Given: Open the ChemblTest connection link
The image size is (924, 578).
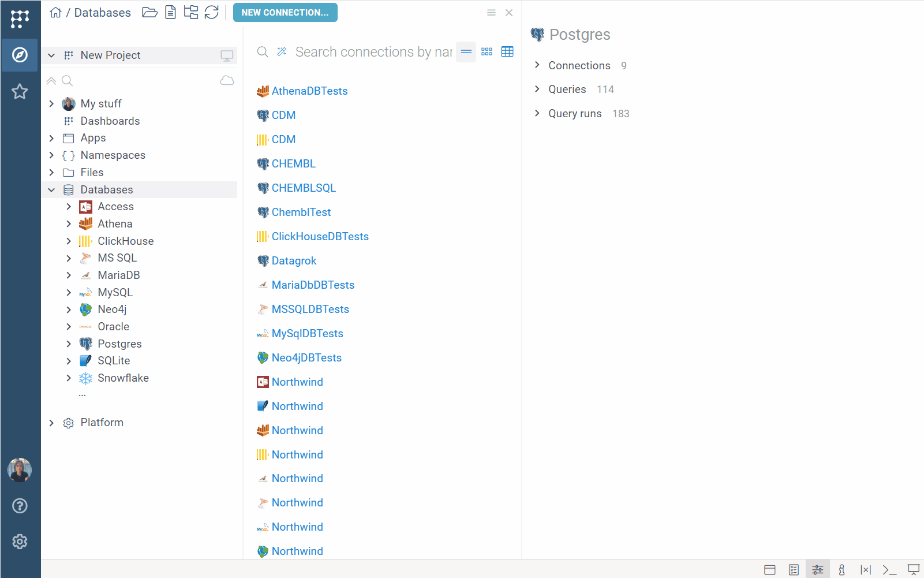Looking at the screenshot, I should (x=301, y=212).
